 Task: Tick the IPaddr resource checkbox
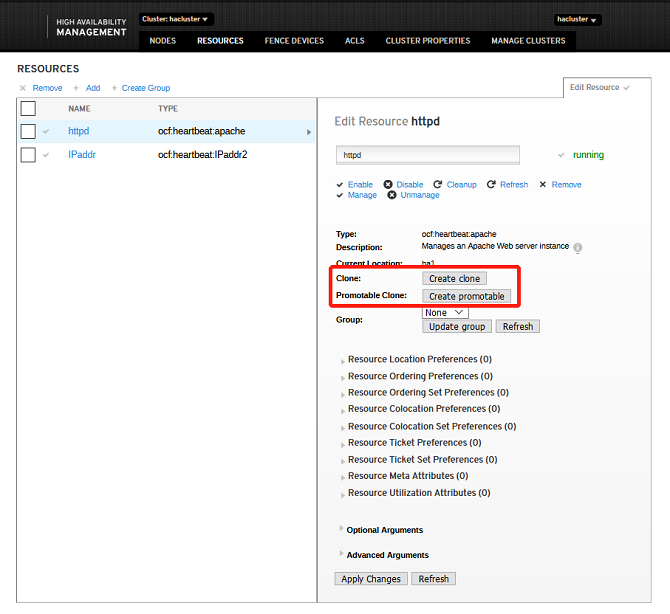28,155
